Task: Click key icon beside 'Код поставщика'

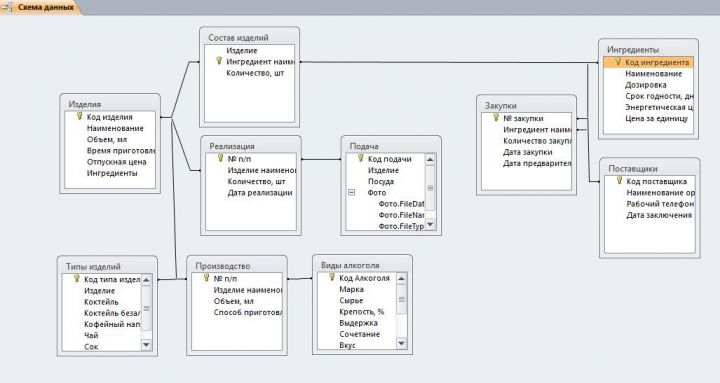Action: [619, 181]
